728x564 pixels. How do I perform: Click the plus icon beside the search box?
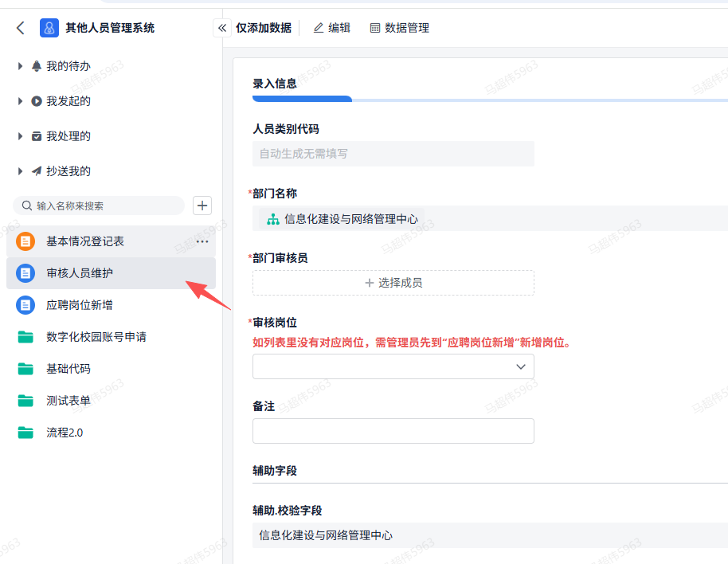click(x=202, y=205)
